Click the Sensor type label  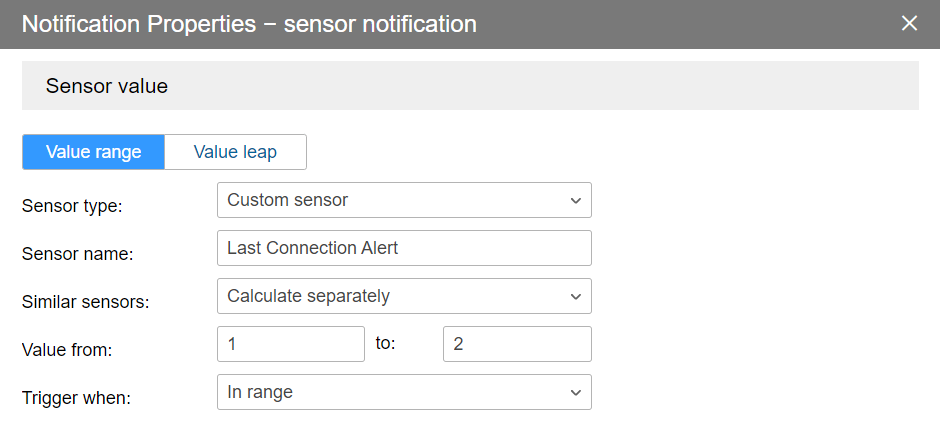click(71, 206)
